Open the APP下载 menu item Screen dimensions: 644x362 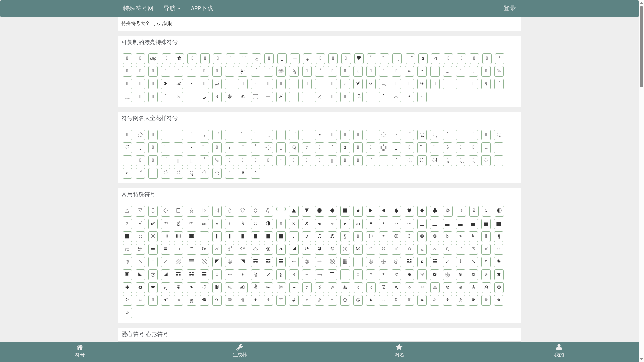(x=202, y=8)
